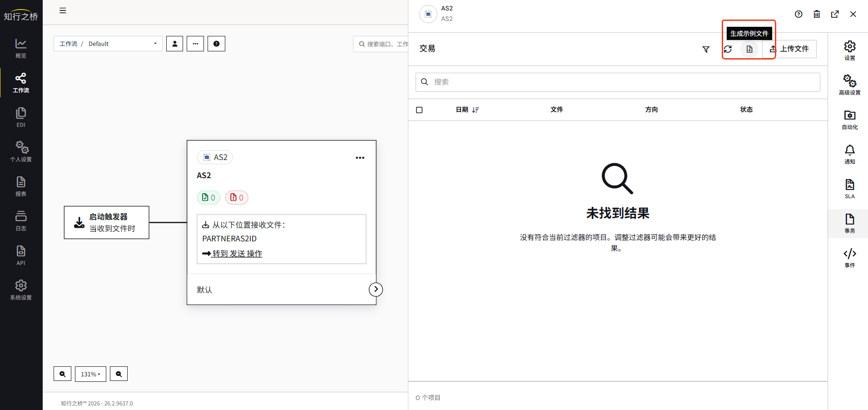
Task: Open the SLA tab
Action: tap(850, 189)
